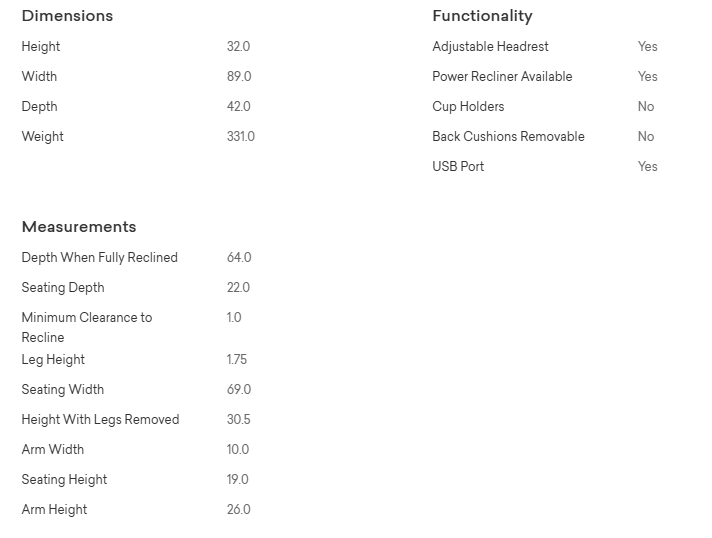Click the Measurements section heading
This screenshot has height=538, width=712.
click(79, 227)
